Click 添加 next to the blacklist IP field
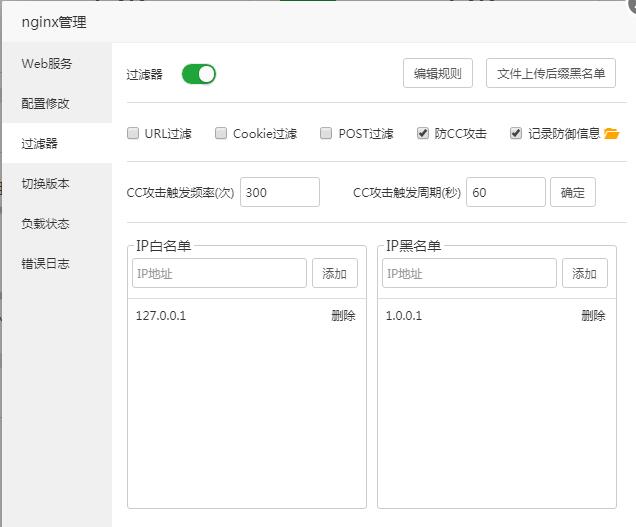Viewport: 636px width, 527px height. point(584,274)
